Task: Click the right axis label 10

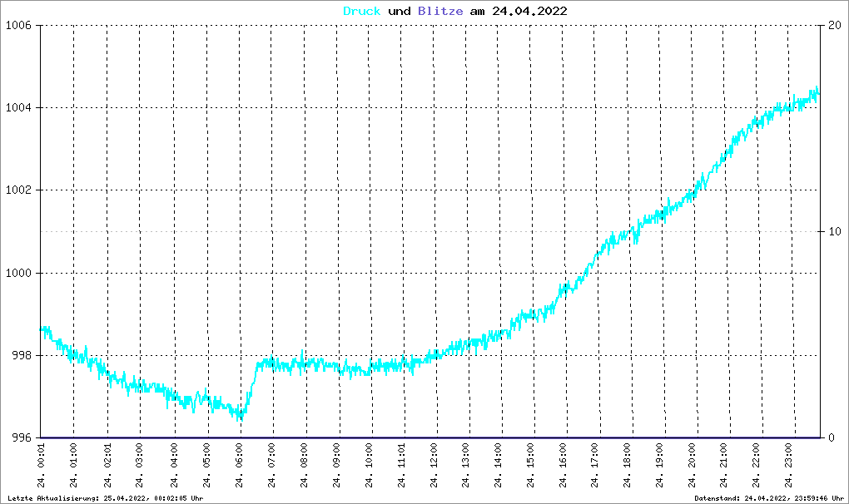Action: click(x=835, y=231)
